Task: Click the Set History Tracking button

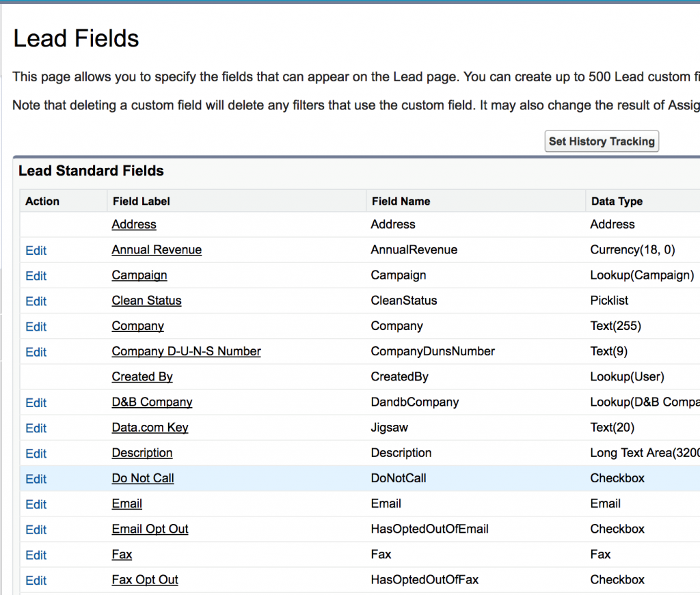Action: tap(602, 141)
